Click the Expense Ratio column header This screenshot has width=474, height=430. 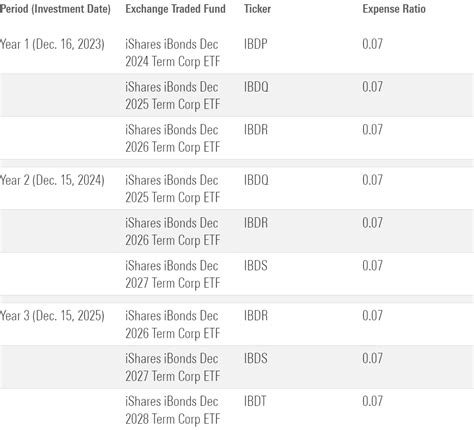coord(394,9)
